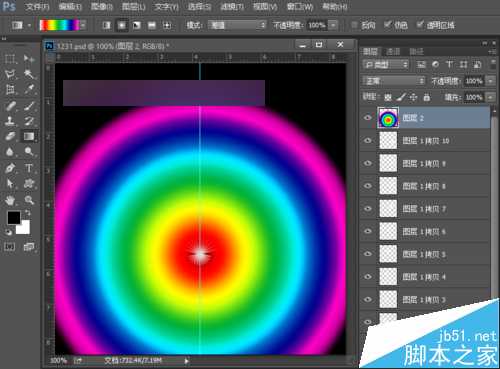Select the Hand tool
Screen dimensions: 500x369
tap(10, 200)
